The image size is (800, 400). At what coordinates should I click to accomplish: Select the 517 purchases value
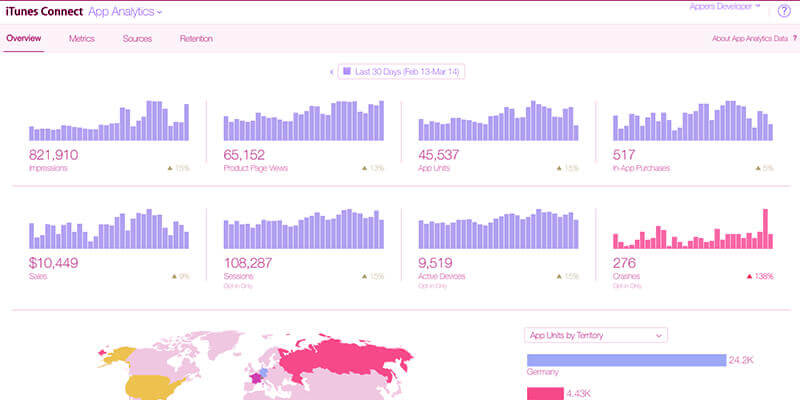624,155
